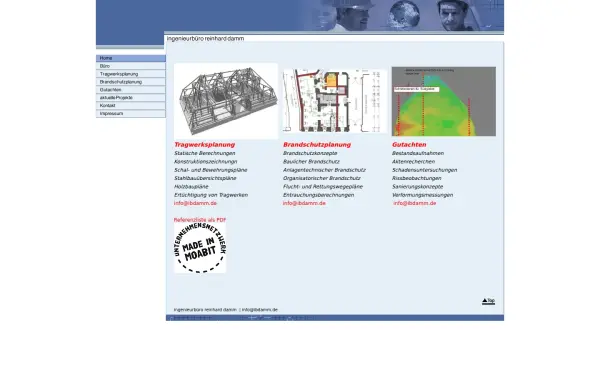Click the footer info@ibdamm.de email
Screen dimensions: 600x375
pyautogui.click(x=260, y=310)
